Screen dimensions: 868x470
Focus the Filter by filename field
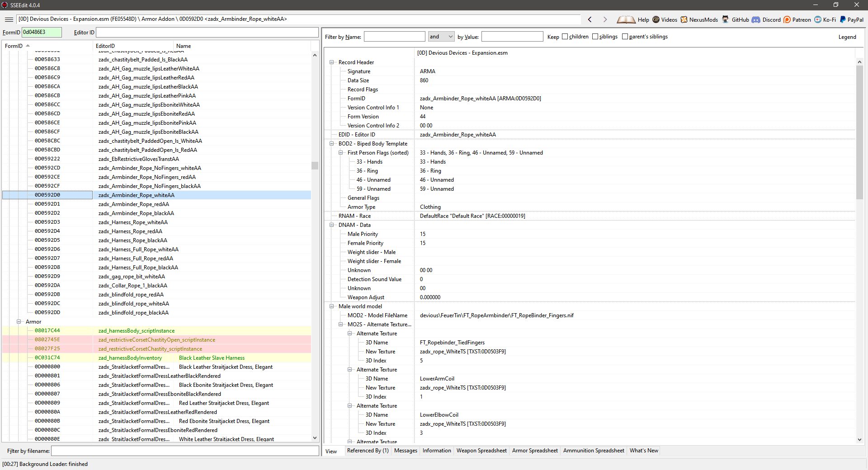(x=185, y=451)
